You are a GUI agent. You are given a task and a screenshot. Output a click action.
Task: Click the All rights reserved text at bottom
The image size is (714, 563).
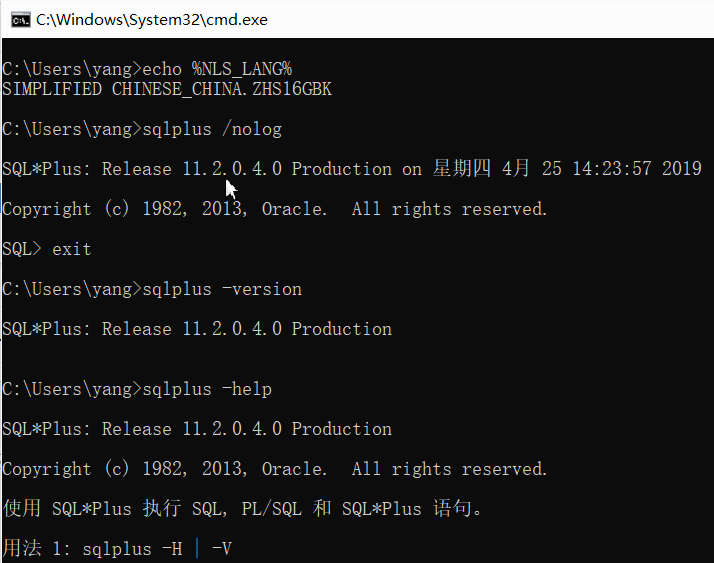(x=449, y=469)
